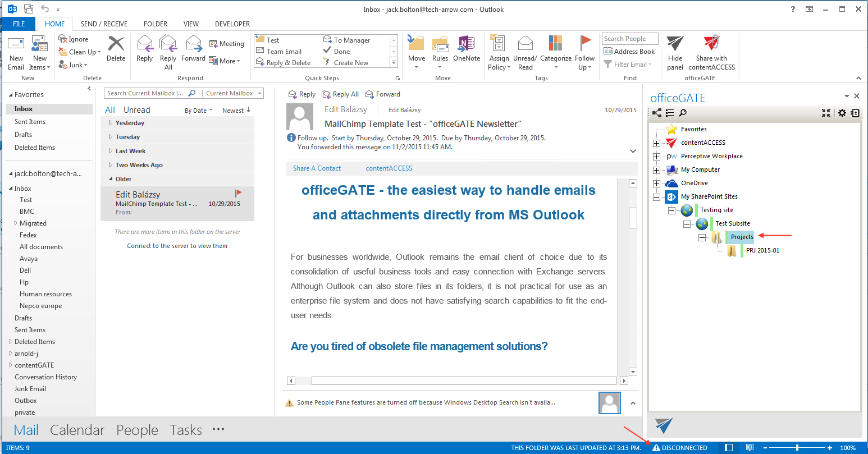Image resolution: width=868 pixels, height=454 pixels.
Task: Click the Search People field
Action: pos(630,39)
